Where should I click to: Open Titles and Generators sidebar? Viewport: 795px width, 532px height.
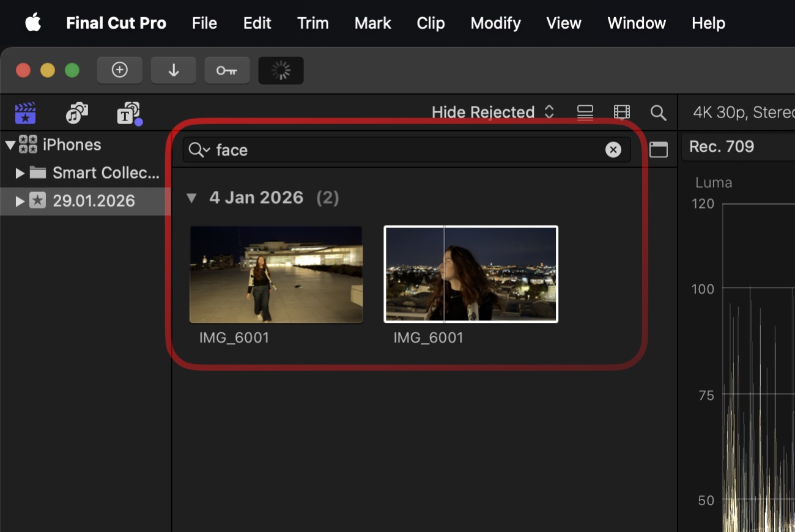[128, 113]
